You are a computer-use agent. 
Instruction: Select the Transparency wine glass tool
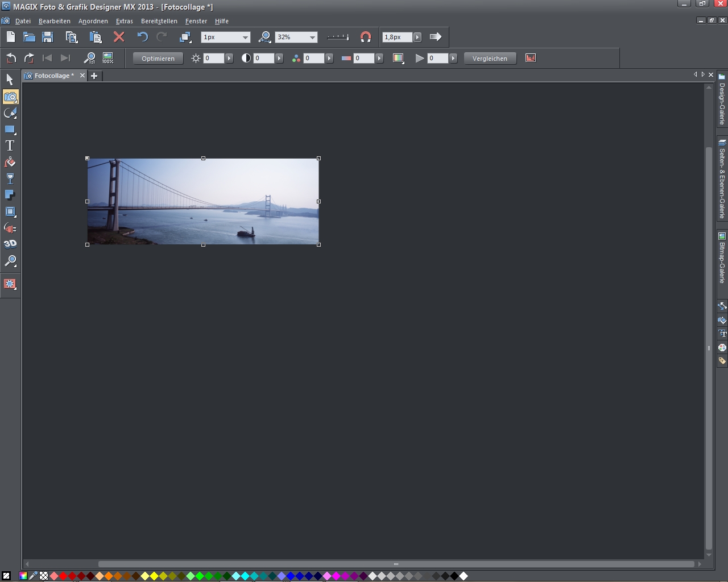click(x=10, y=179)
